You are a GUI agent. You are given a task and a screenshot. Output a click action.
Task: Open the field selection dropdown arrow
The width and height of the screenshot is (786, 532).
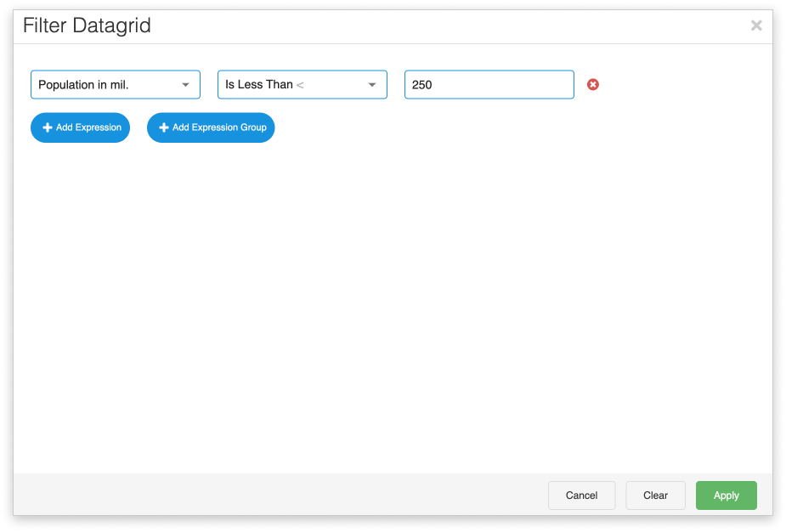(185, 84)
